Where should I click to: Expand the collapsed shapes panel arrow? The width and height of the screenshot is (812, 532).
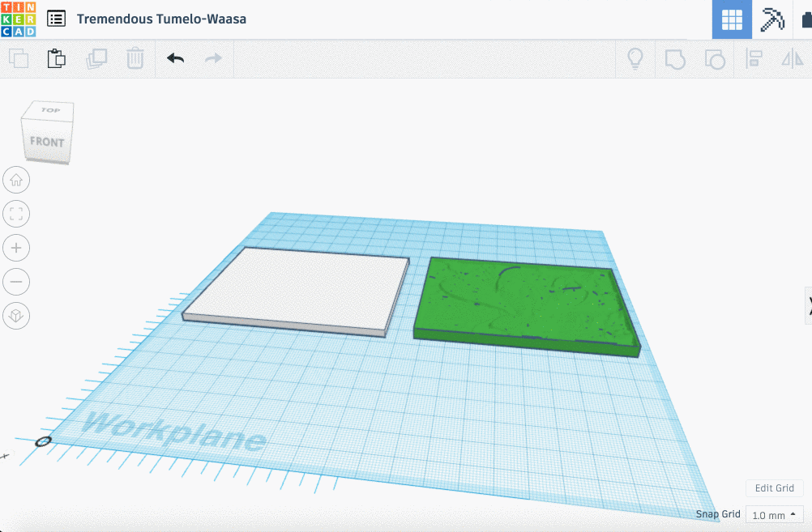click(x=809, y=306)
